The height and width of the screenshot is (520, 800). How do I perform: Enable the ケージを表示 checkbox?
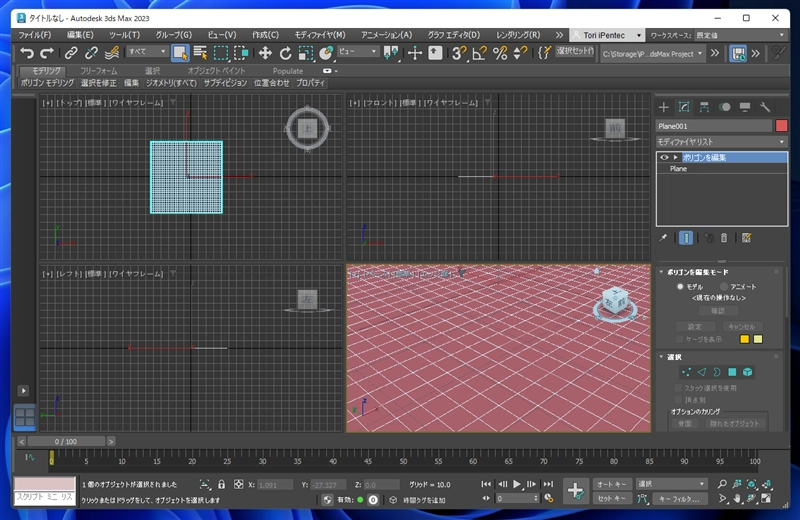[679, 339]
